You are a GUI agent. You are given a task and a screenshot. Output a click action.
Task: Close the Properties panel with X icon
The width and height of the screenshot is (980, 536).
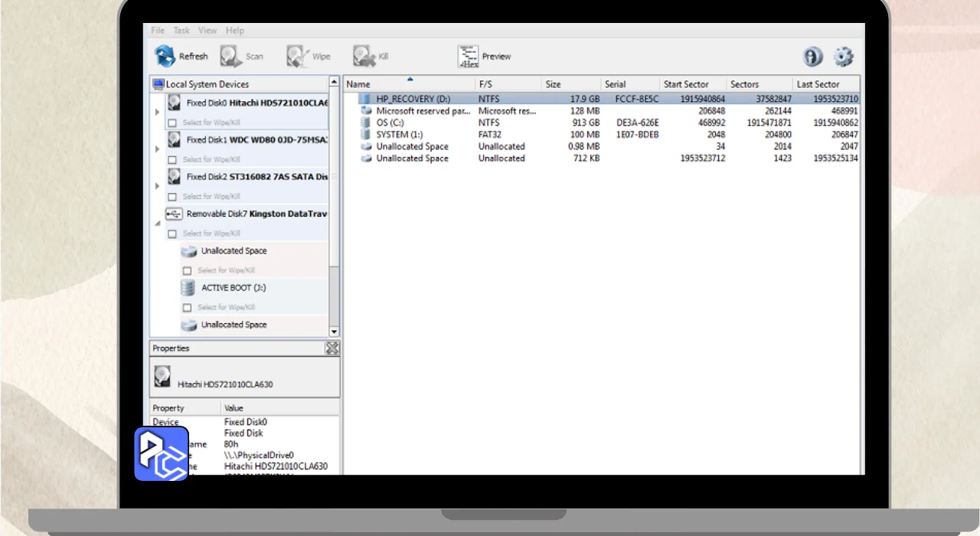pyautogui.click(x=332, y=348)
